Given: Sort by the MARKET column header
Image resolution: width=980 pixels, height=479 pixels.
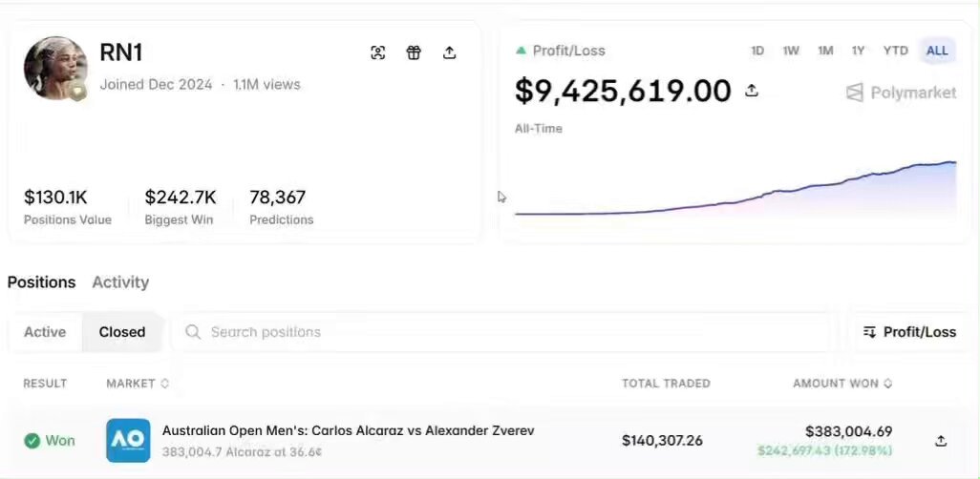Looking at the screenshot, I should [x=138, y=384].
